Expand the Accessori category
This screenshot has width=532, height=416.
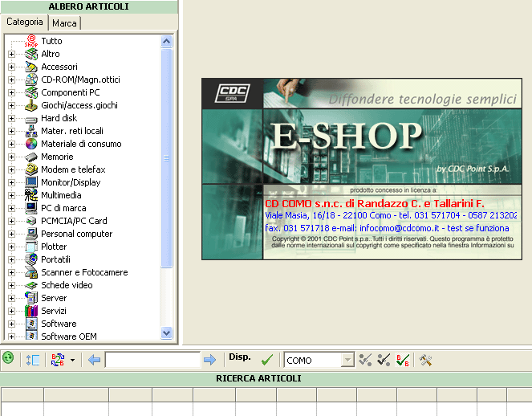[11, 67]
